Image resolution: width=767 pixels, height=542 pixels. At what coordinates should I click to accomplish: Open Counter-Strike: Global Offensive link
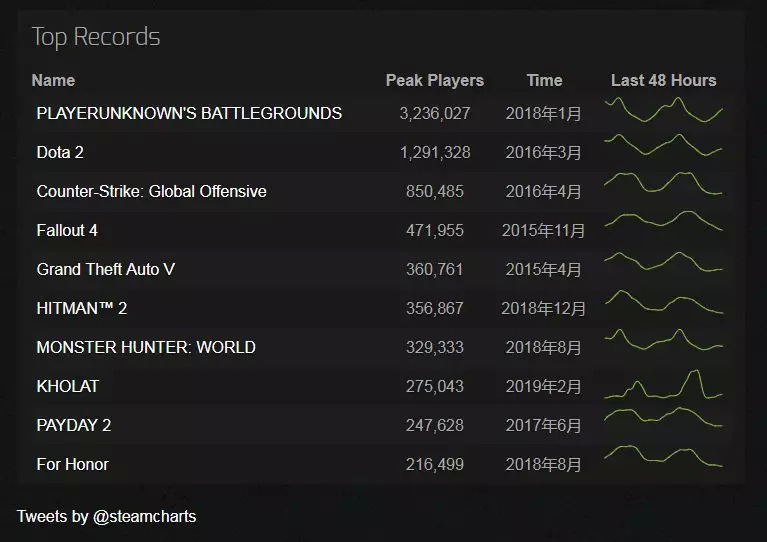pos(151,191)
